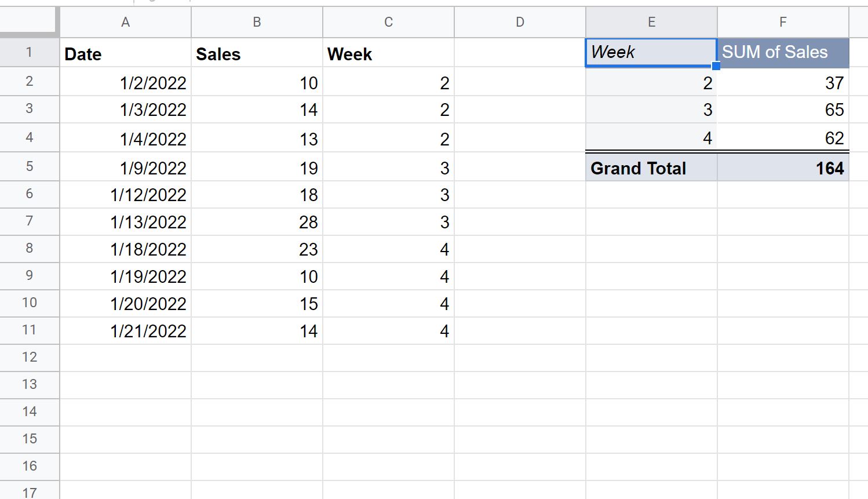868x499 pixels.
Task: Select the date cell 1/9/2022
Action: click(x=125, y=167)
